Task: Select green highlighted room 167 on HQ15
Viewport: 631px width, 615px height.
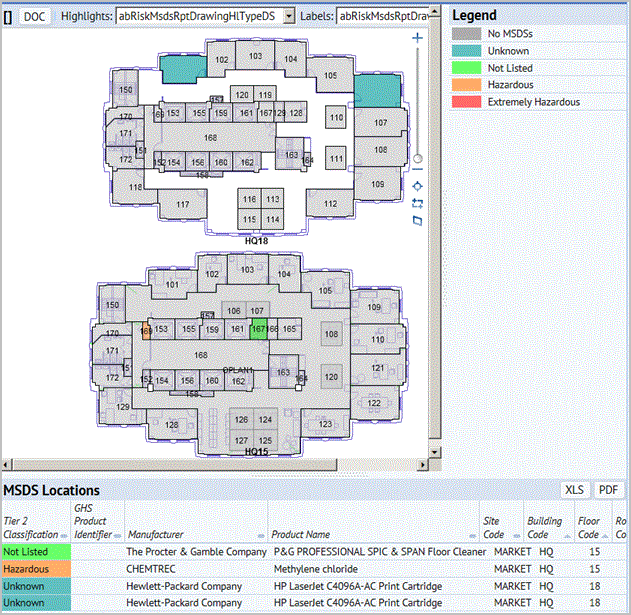Action: (258, 329)
